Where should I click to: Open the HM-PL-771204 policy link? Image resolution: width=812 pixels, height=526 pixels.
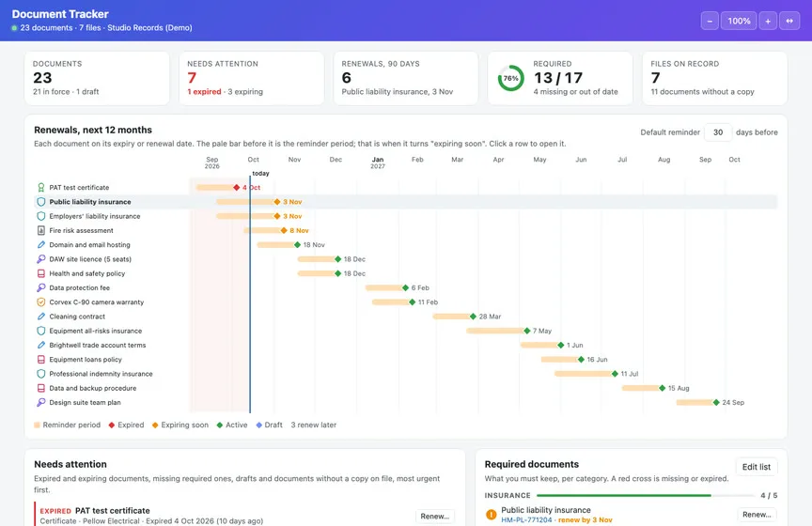pyautogui.click(x=526, y=519)
